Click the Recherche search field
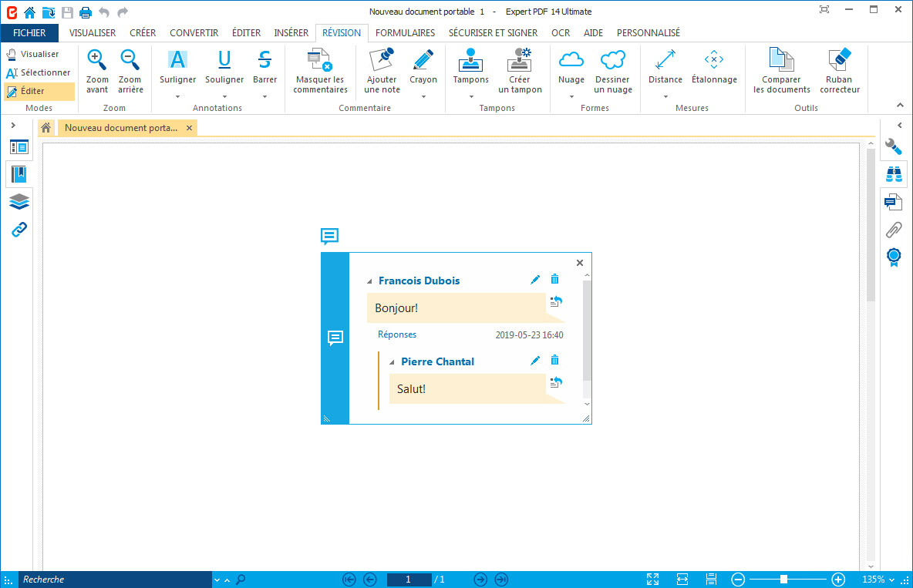Screen dimensions: 913x588 pos(114,580)
